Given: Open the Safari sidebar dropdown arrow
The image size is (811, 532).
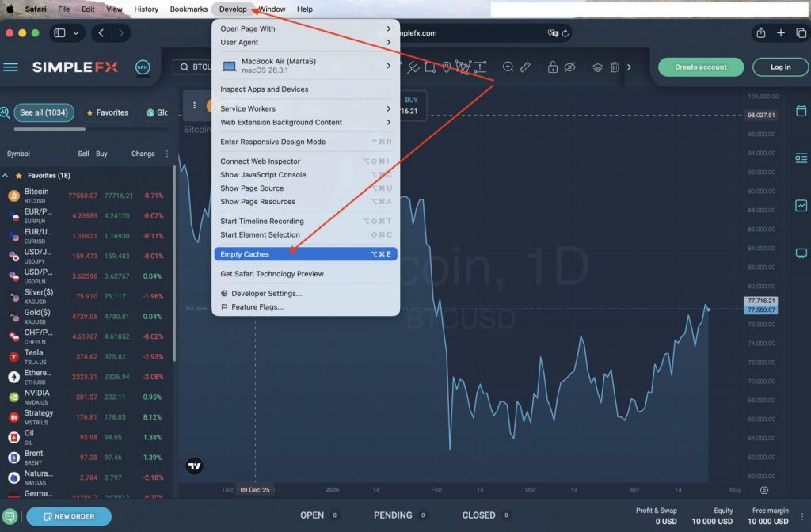Looking at the screenshot, I should click(76, 33).
